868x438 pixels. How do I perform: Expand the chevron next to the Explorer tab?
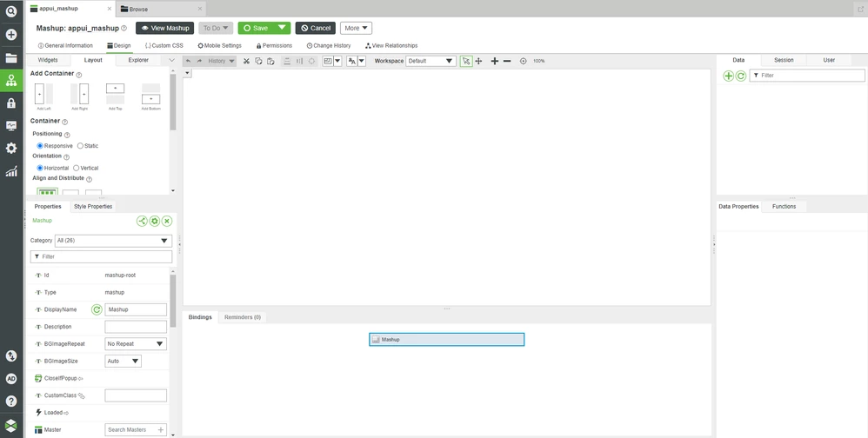(171, 60)
